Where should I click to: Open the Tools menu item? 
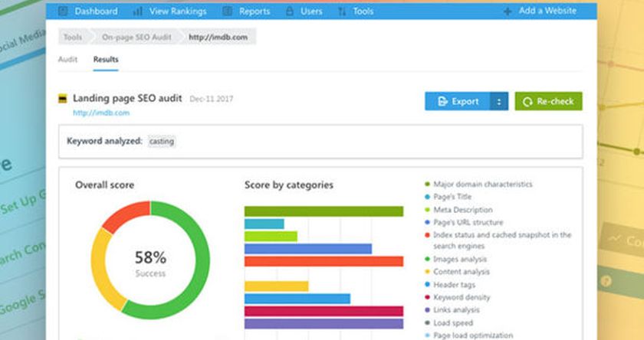tap(363, 11)
